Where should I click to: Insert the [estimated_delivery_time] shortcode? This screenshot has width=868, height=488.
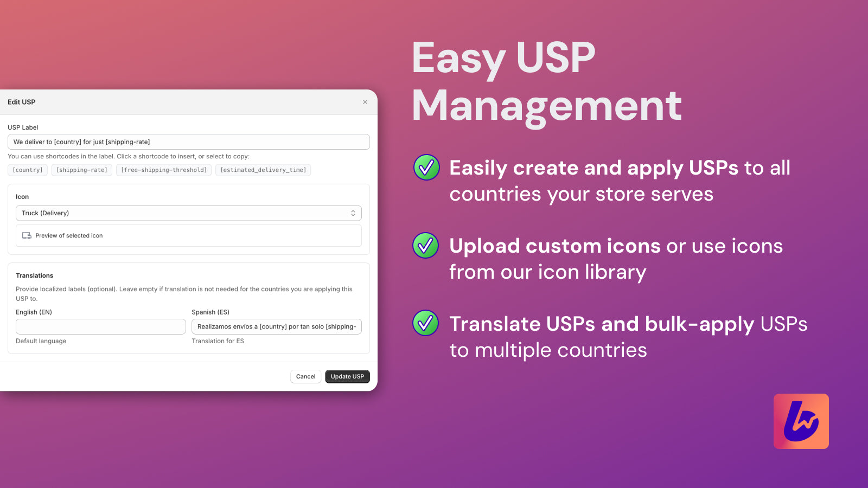click(263, 170)
